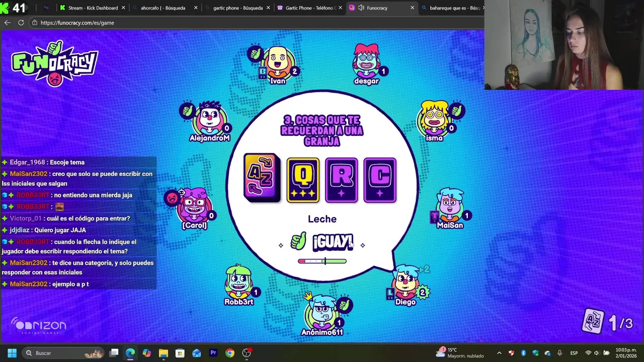Screen dimensions: 644x362
Task: Click the thumbs-up badge next to Ivan
Action: pos(255,53)
